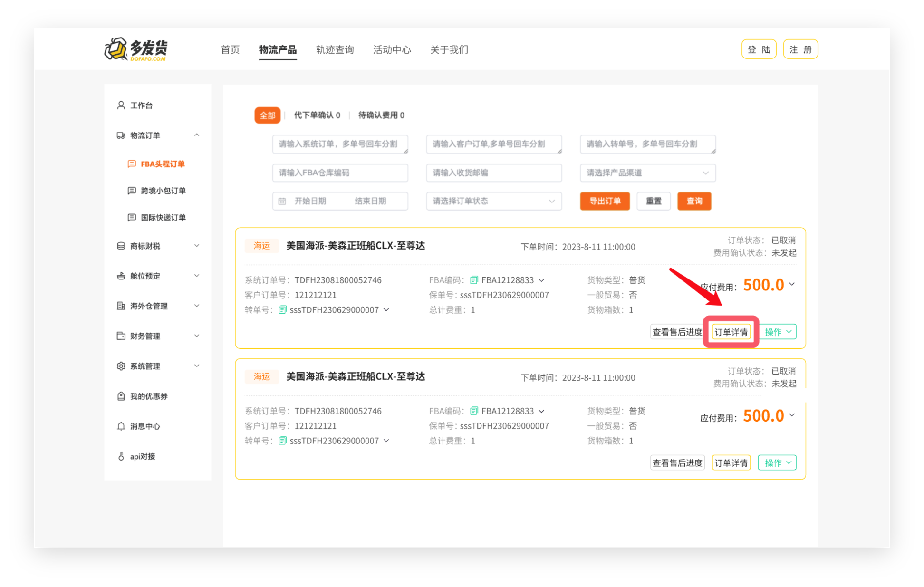Screen dimensions: 924x587
Task: Open first order's 操作 dropdown
Action: [x=777, y=332]
